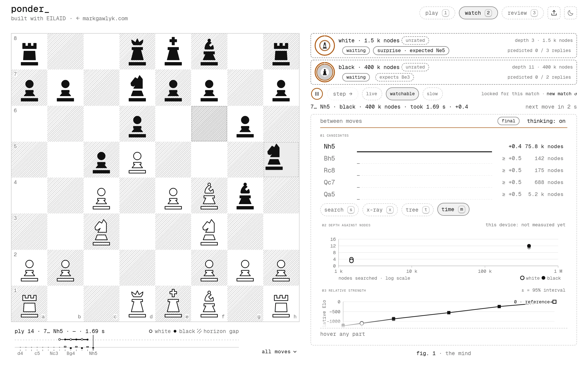Toggle thinking: on setting

(546, 121)
